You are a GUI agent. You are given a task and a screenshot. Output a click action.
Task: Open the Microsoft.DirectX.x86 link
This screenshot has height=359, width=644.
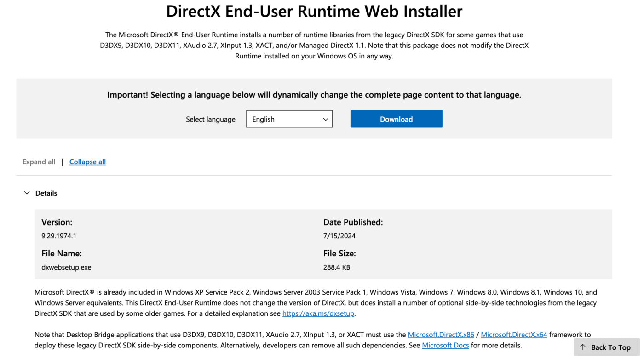441,335
